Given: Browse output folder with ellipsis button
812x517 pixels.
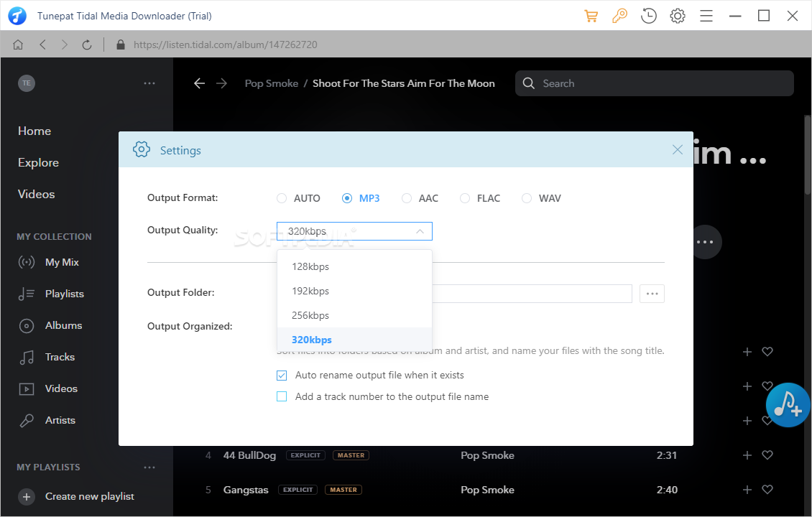Looking at the screenshot, I should 652,294.
